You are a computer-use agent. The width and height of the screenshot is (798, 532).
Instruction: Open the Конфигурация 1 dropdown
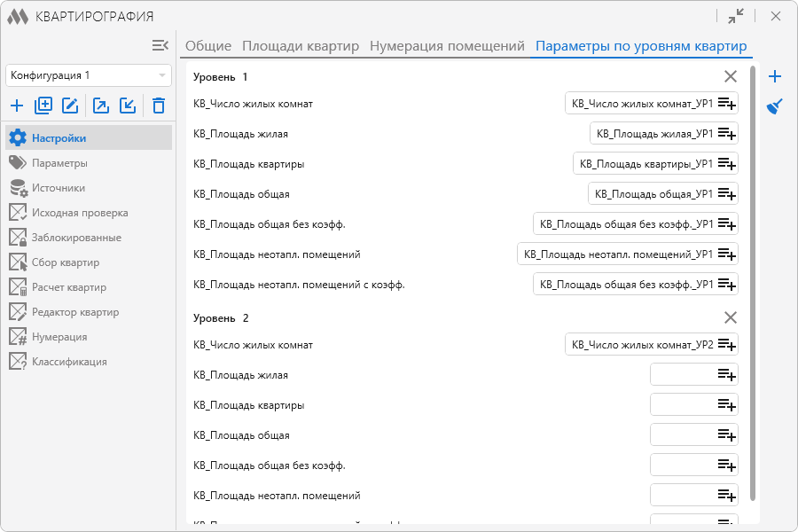pos(88,75)
